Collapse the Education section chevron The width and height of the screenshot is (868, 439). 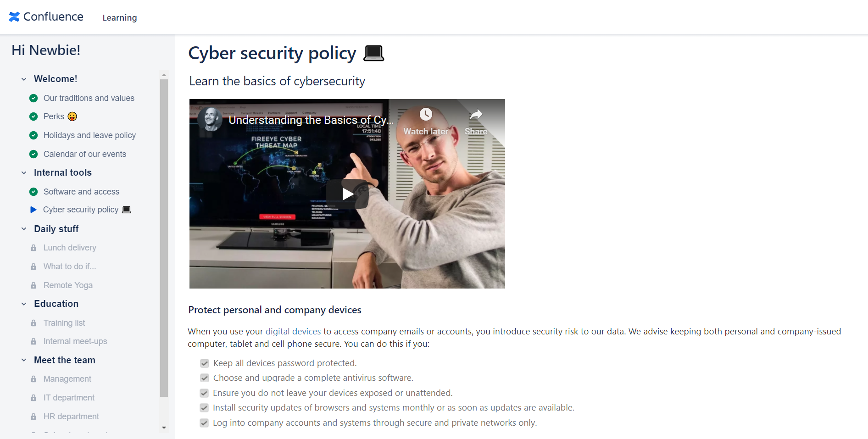pyautogui.click(x=24, y=304)
